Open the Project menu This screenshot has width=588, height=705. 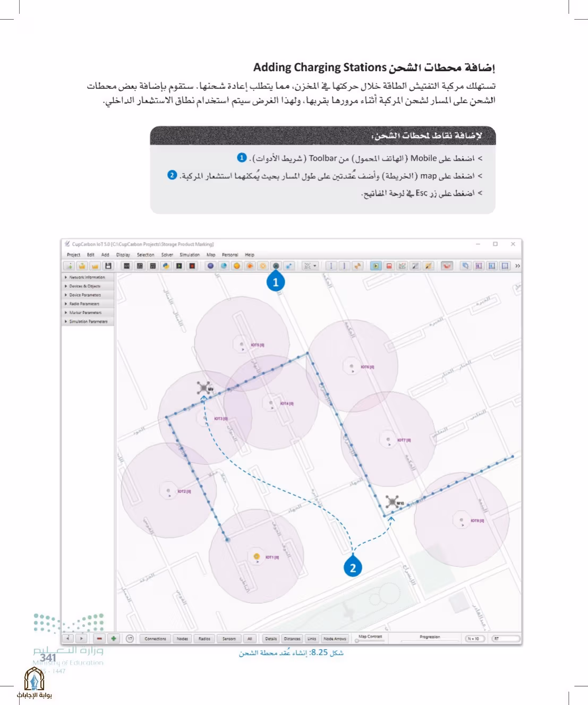pos(73,255)
